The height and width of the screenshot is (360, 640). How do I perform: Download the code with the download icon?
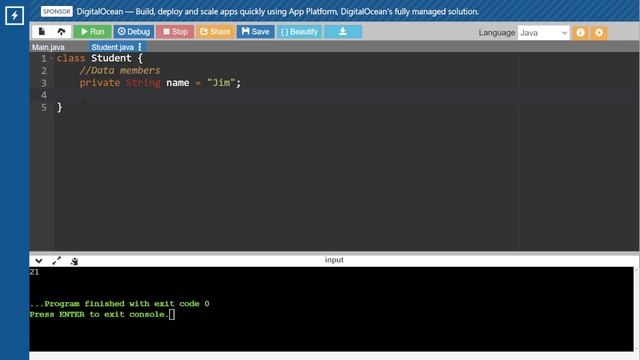(343, 32)
